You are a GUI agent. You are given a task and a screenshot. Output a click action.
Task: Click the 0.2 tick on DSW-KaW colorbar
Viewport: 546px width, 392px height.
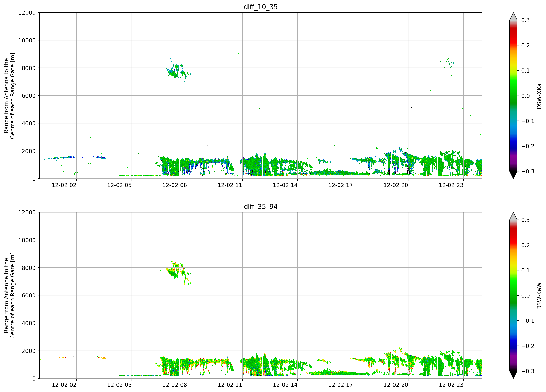pos(526,245)
